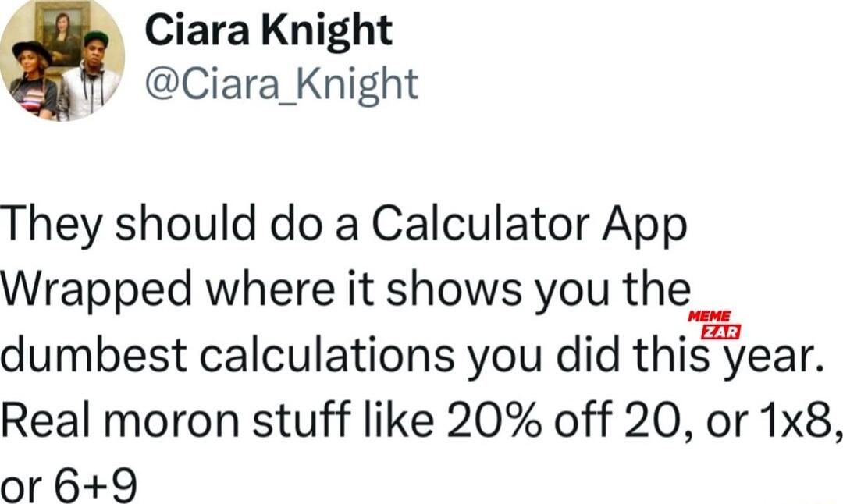The height and width of the screenshot is (504, 843).
Task: Click the word "Wrapped" in the tweet
Action: 96,293
